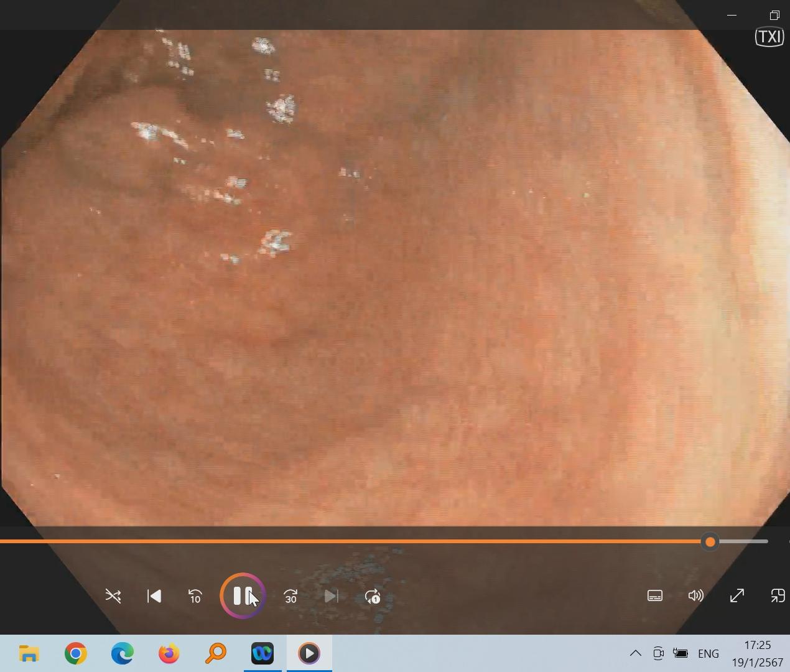Check the battery status icon
Viewport: 790px width, 672px height.
click(x=681, y=653)
